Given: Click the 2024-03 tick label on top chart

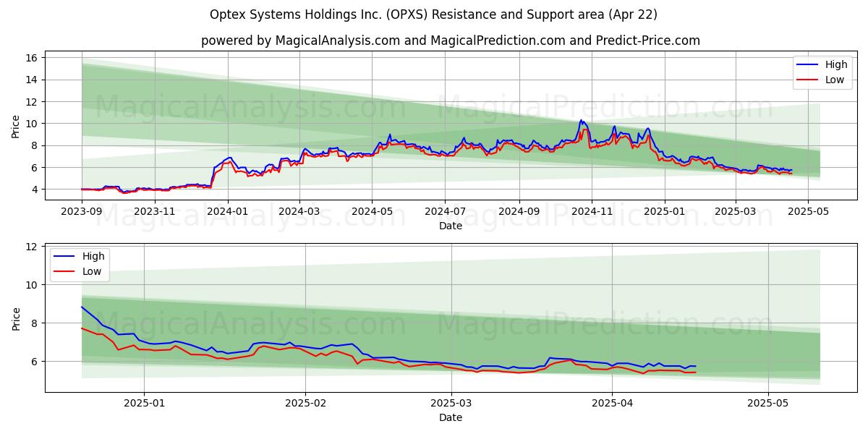Looking at the screenshot, I should coord(299,211).
